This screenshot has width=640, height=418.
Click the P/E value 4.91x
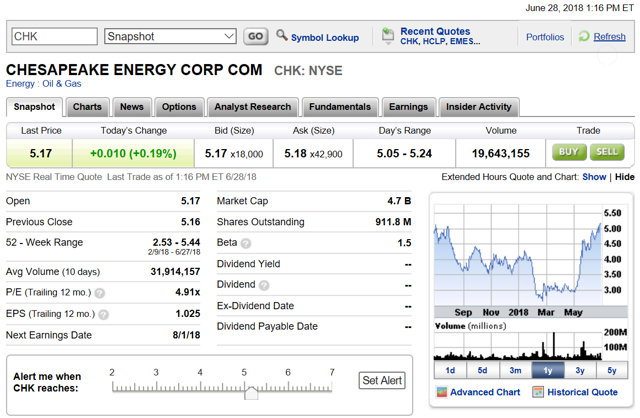[x=188, y=293]
